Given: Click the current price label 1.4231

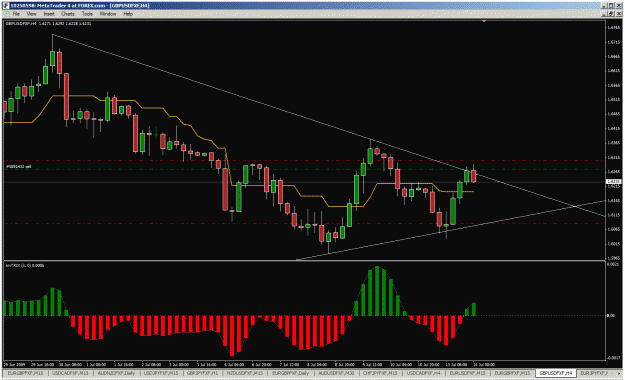Looking at the screenshot, I should tap(613, 182).
